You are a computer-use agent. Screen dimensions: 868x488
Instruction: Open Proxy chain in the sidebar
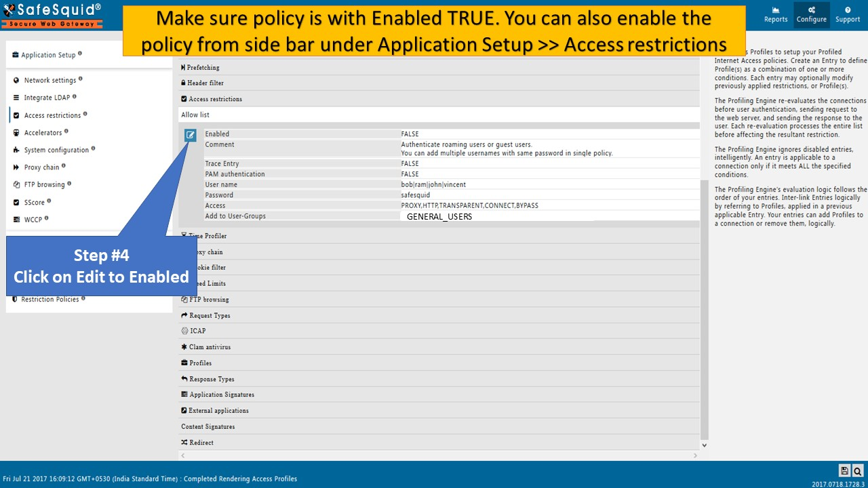(41, 167)
